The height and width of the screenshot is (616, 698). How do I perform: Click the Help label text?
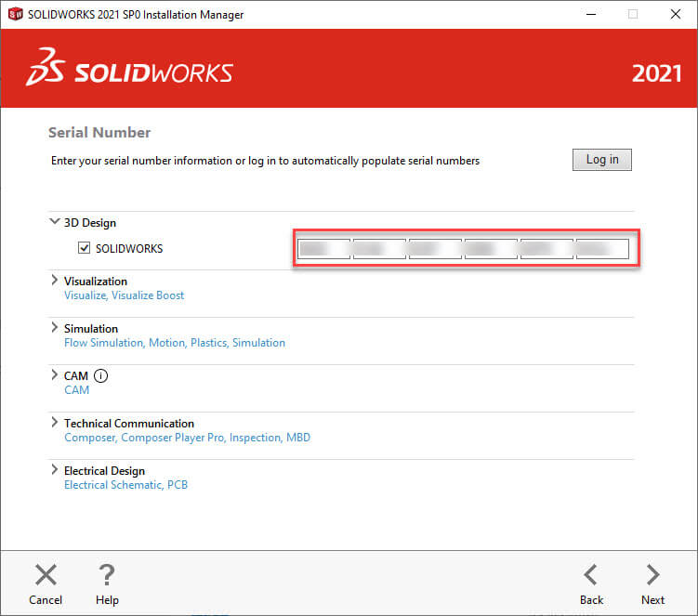point(107,600)
